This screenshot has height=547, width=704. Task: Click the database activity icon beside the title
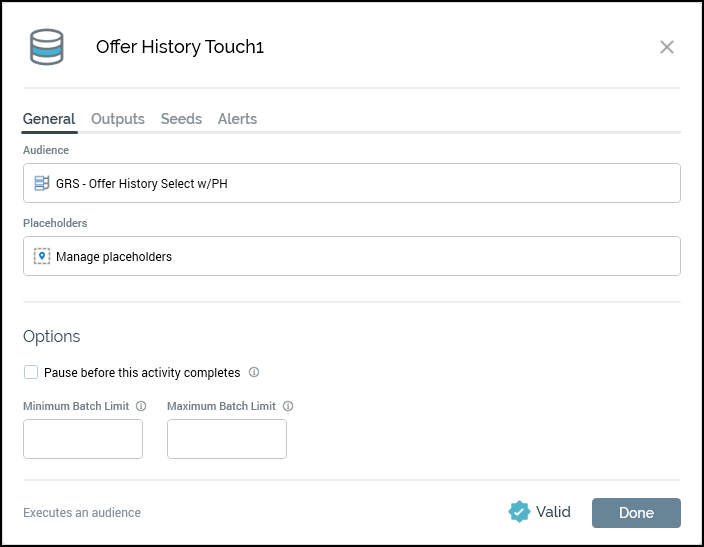[x=47, y=47]
